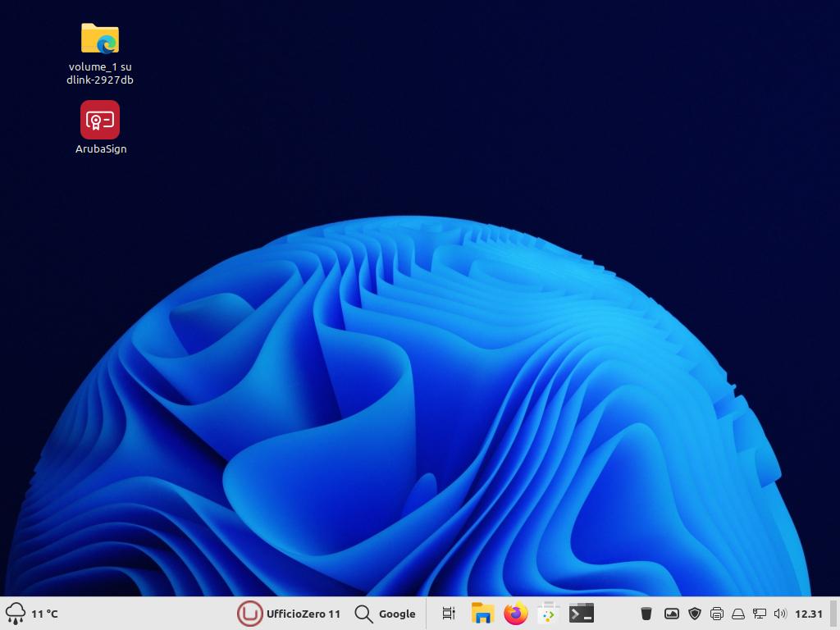Click the speaker volume icon
The height and width of the screenshot is (630, 840).
click(x=779, y=613)
